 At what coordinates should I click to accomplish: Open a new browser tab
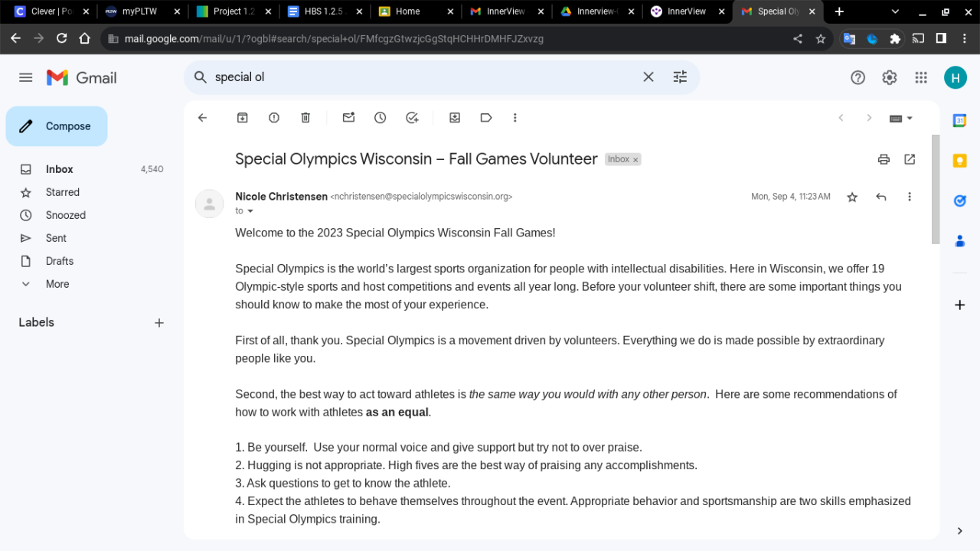coord(839,11)
